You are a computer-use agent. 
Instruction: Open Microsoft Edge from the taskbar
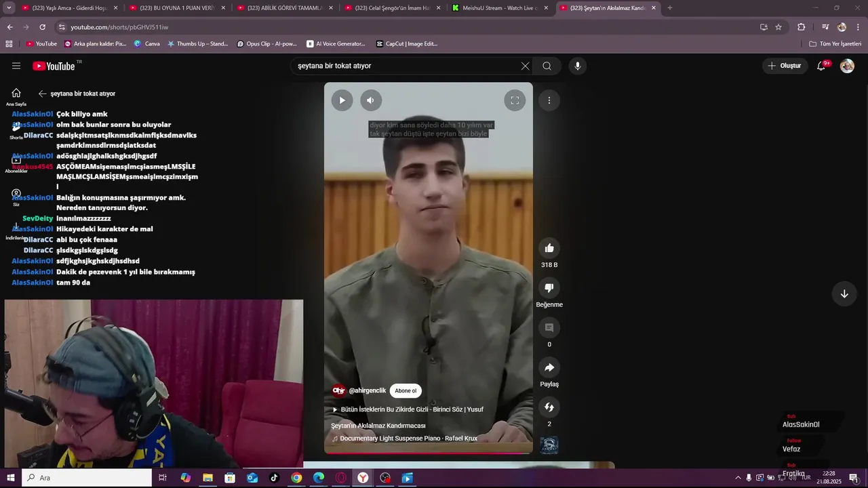tap(319, 478)
